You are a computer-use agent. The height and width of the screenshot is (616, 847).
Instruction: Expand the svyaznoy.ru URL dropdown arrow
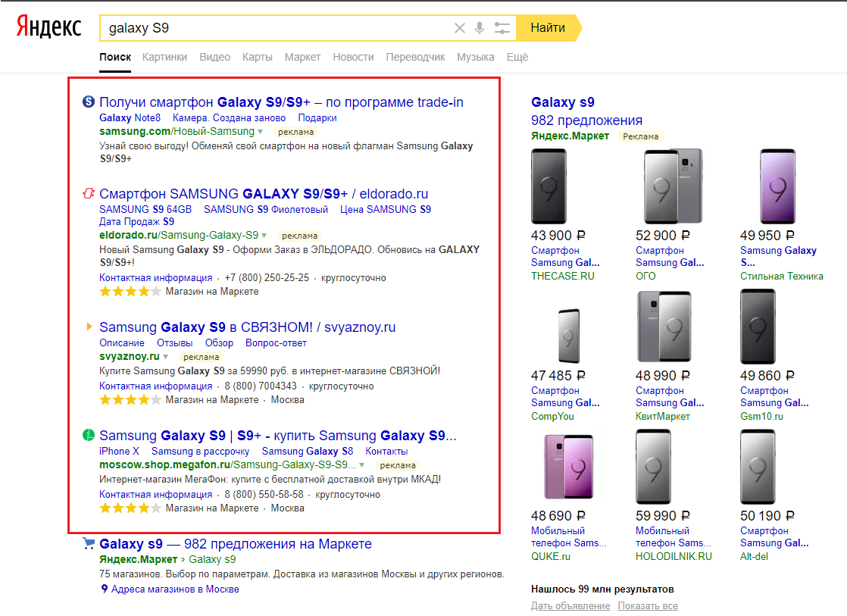point(166,357)
